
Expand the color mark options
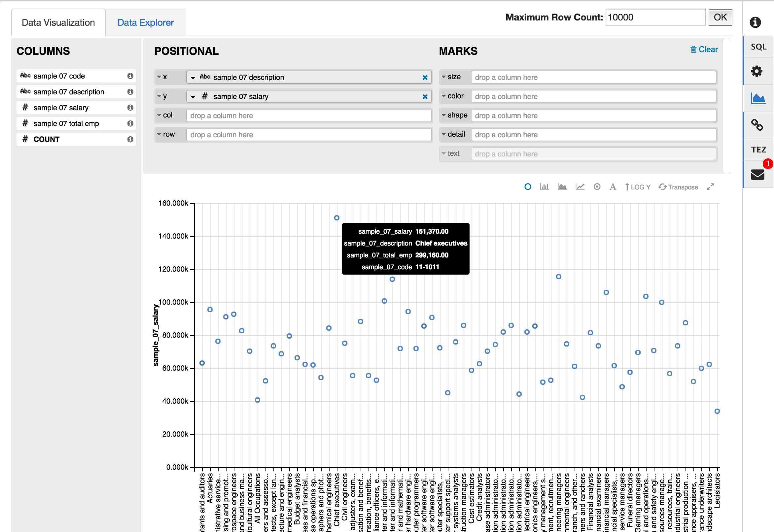point(443,96)
